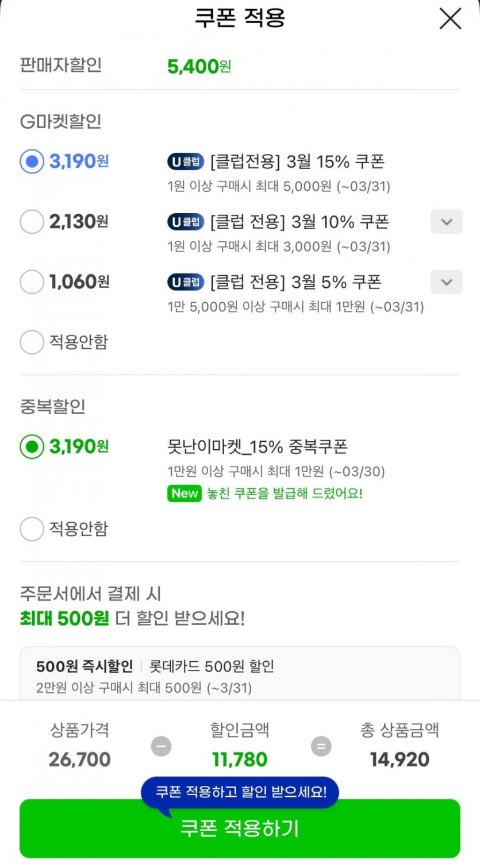
Task: Click the green New badge icon
Action: click(184, 493)
